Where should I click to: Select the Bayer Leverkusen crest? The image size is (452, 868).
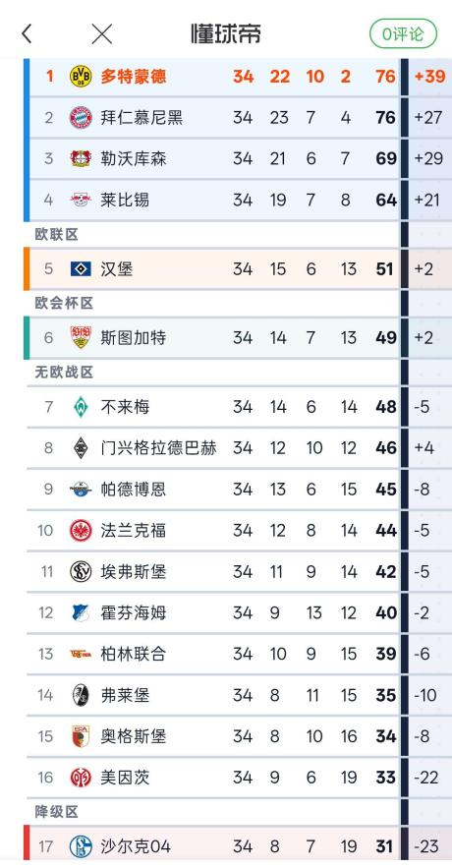81,159
